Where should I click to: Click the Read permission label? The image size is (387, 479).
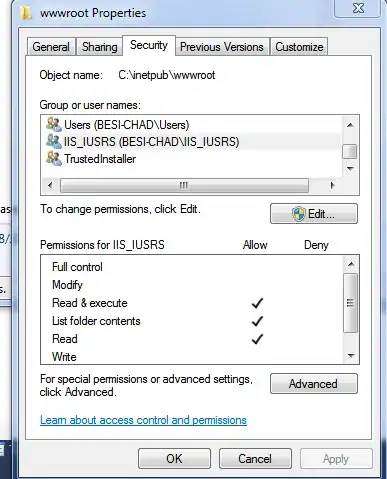pos(65,339)
